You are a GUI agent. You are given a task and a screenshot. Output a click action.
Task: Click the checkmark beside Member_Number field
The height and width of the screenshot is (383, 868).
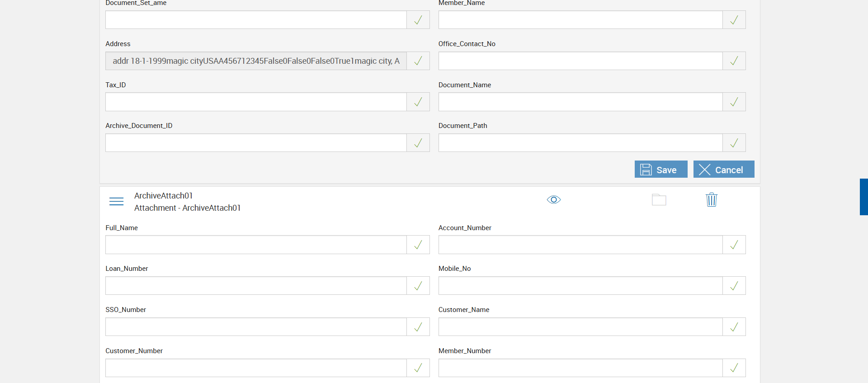pos(734,368)
